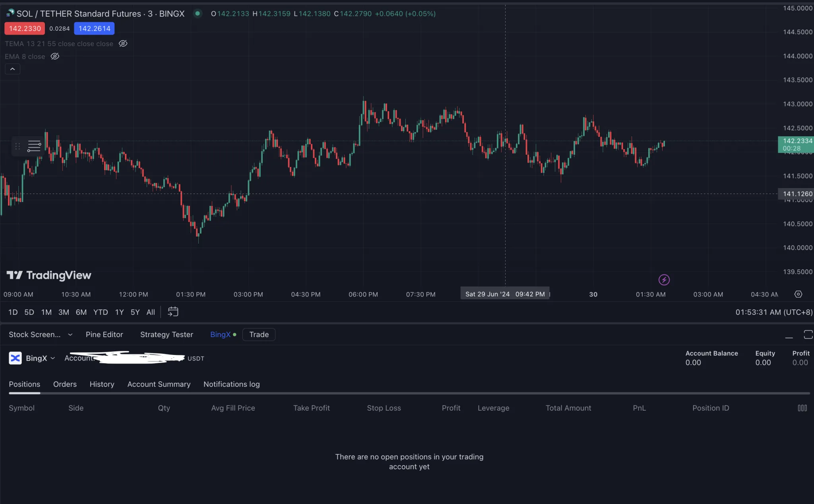Open the BingX account dropdown arrow
Image resolution: width=814 pixels, height=504 pixels.
click(x=52, y=358)
